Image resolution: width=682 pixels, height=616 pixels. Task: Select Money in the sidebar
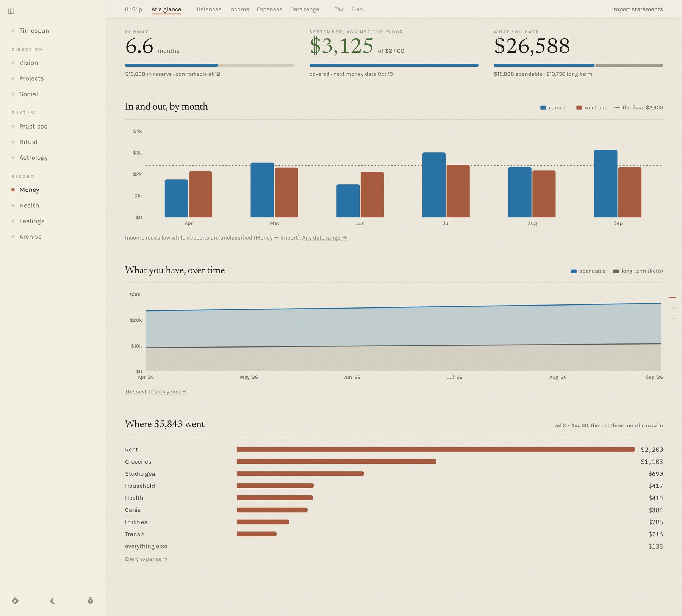pyautogui.click(x=29, y=190)
